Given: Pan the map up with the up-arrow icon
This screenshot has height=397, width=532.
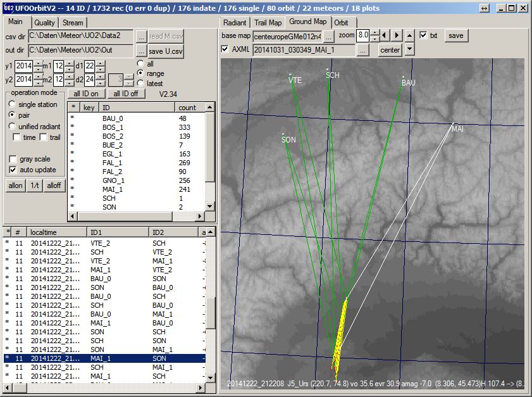Looking at the screenshot, I should click(409, 35).
